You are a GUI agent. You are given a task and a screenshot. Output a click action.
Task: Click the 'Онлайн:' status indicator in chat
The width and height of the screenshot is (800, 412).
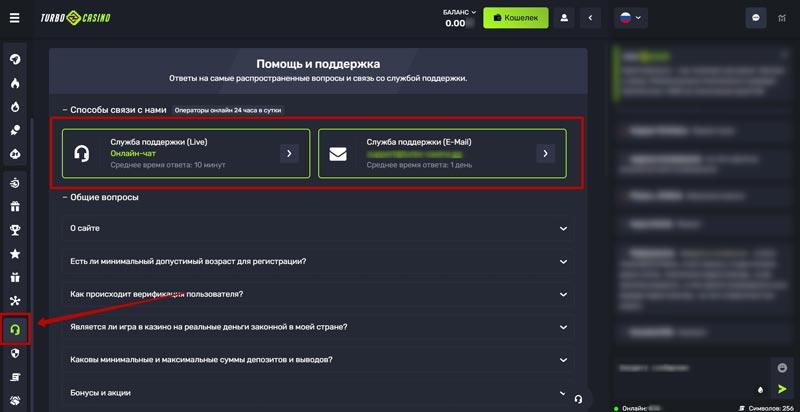click(636, 408)
